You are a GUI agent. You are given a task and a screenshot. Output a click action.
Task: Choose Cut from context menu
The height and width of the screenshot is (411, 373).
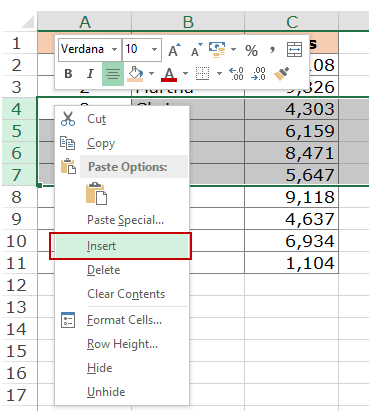pyautogui.click(x=122, y=119)
